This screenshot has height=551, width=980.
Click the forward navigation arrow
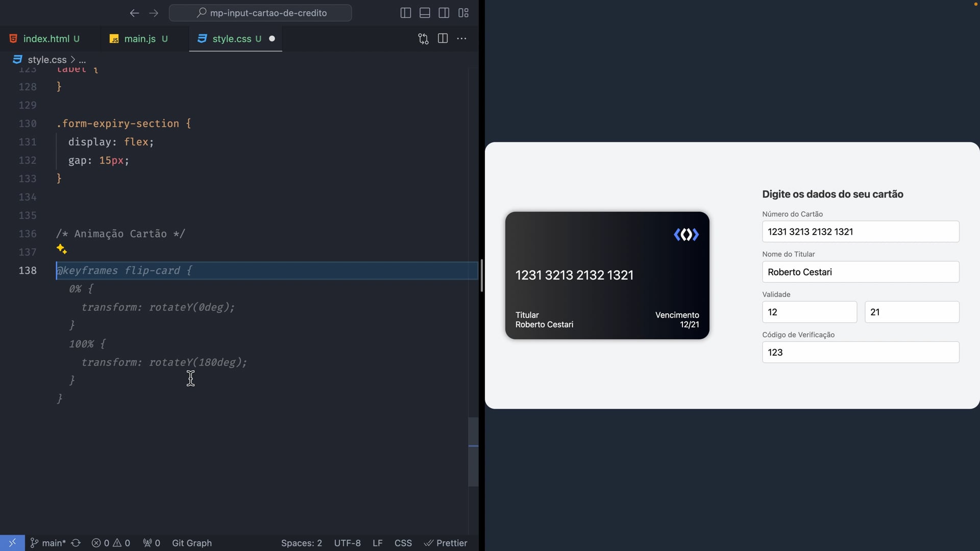pos(154,13)
